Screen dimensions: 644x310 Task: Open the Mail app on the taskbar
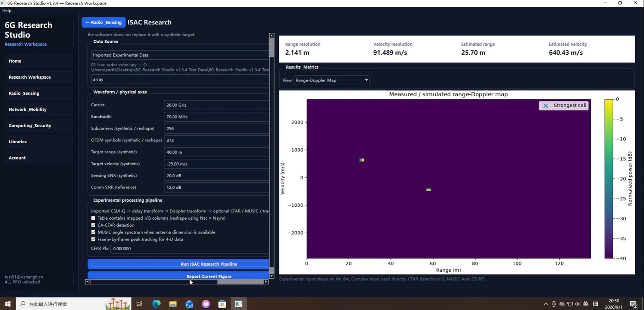pyautogui.click(x=190, y=304)
